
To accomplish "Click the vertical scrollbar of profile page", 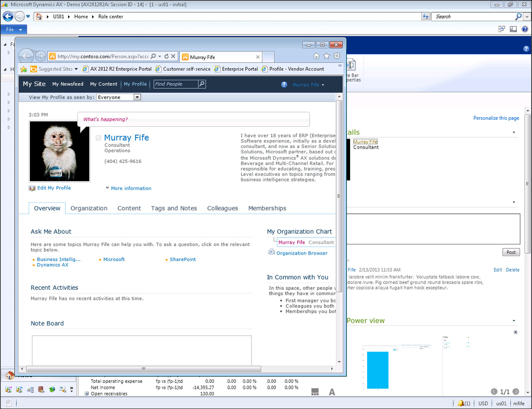I will click(x=338, y=196).
